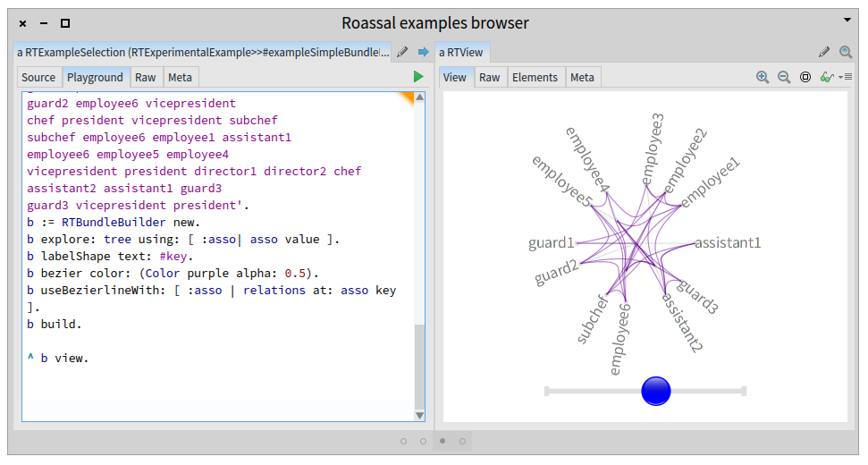Screen dimensions: 868x465
Task: Click the blue slider knob
Action: coord(656,391)
